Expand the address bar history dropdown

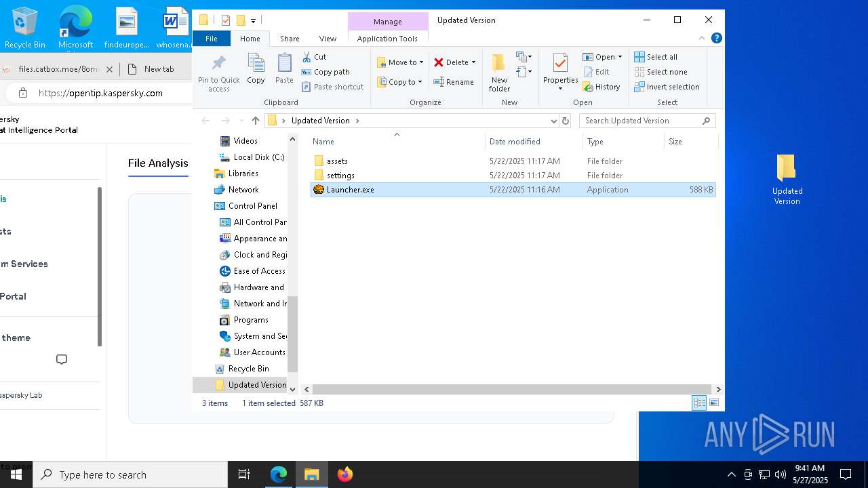(554, 121)
